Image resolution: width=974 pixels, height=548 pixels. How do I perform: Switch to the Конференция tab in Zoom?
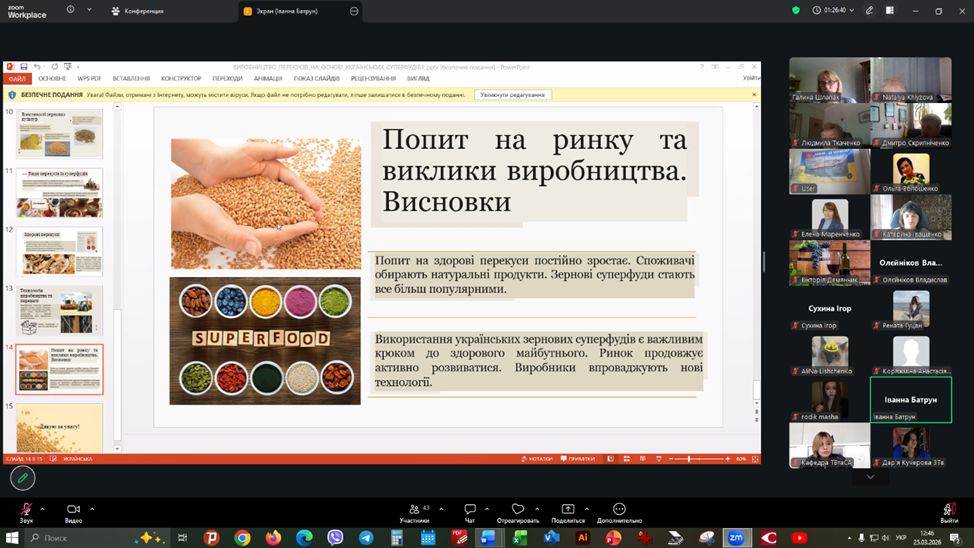[x=138, y=11]
